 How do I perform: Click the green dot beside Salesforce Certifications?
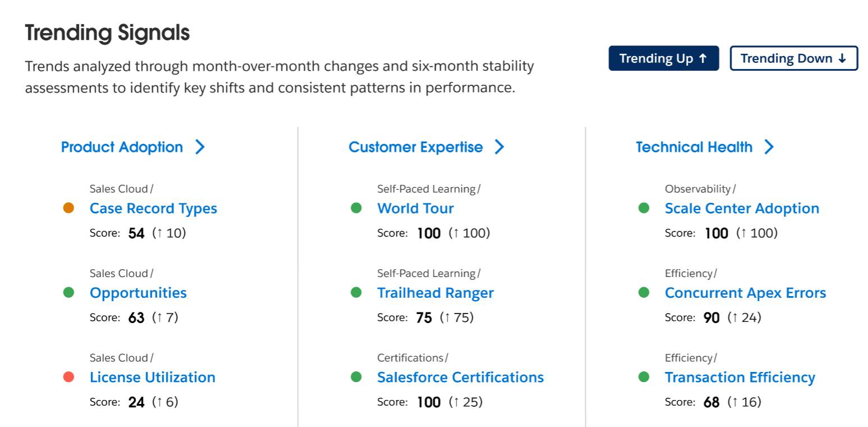pyautogui.click(x=357, y=377)
